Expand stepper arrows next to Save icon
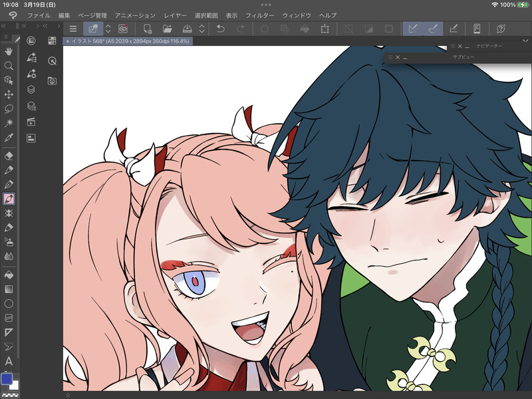The width and height of the screenshot is (532, 399). pos(202,29)
